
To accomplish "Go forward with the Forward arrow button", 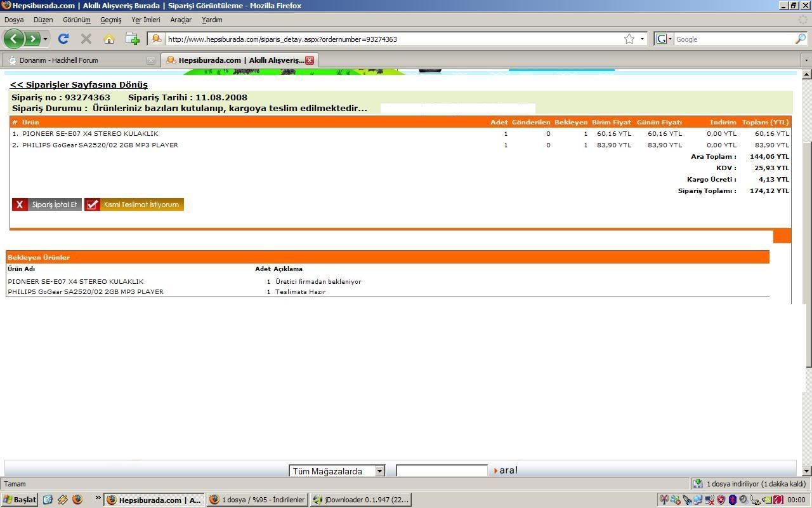I will click(x=31, y=39).
